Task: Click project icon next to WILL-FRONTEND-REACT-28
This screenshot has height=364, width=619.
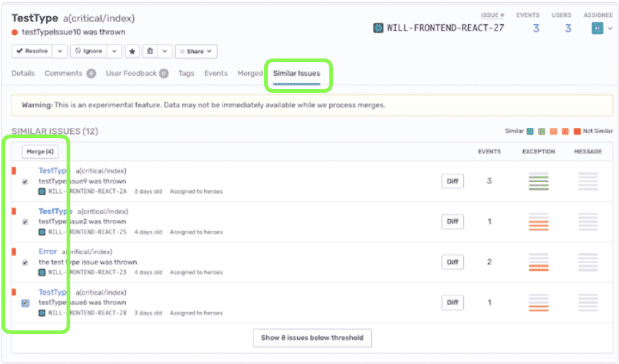Action: click(x=42, y=313)
